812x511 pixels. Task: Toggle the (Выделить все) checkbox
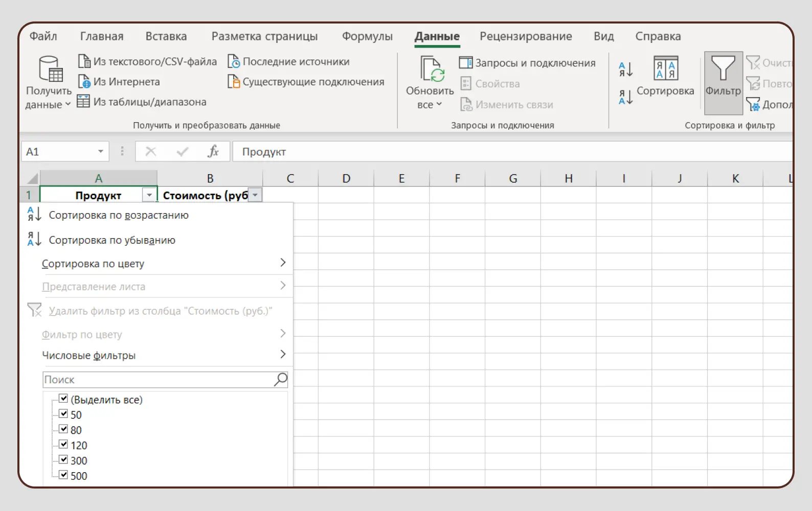63,399
